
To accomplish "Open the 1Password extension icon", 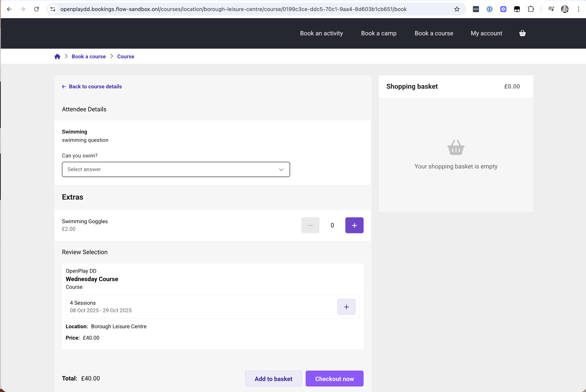I will pyautogui.click(x=489, y=9).
